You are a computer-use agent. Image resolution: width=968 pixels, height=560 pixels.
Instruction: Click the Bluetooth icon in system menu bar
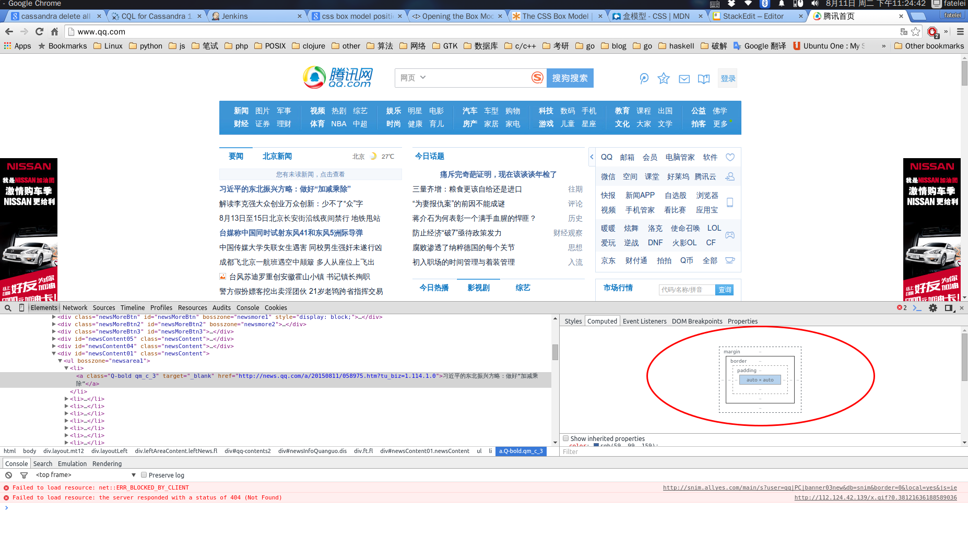pyautogui.click(x=765, y=4)
